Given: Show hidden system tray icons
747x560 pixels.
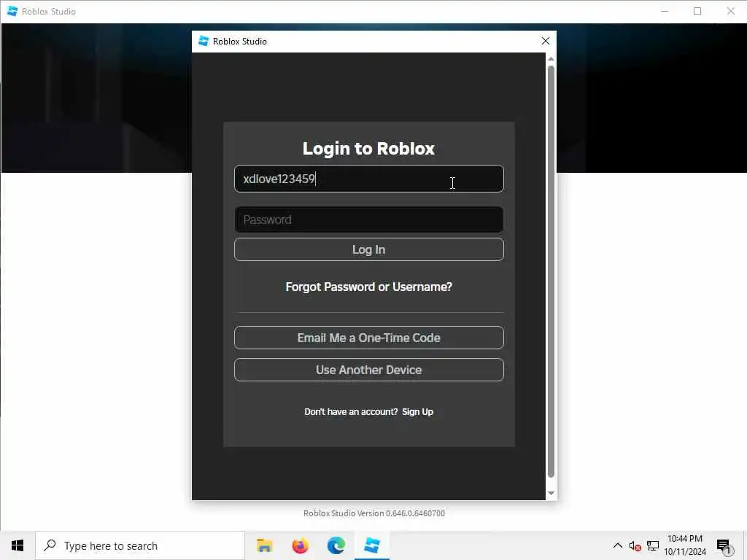Looking at the screenshot, I should coord(617,545).
